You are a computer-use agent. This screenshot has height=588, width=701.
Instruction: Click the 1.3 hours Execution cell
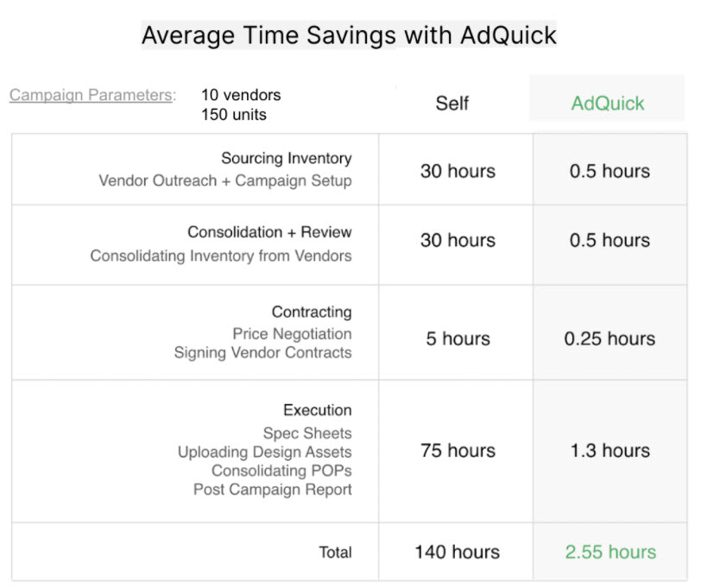pos(609,451)
